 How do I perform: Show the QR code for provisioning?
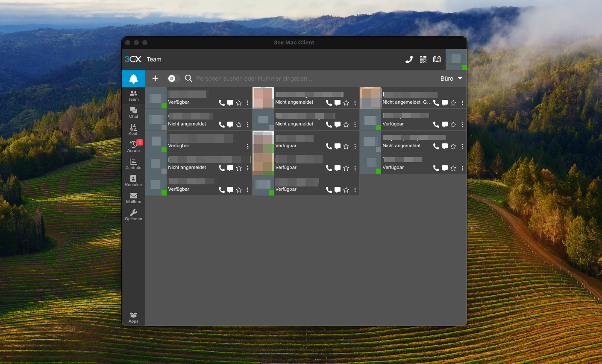point(423,59)
